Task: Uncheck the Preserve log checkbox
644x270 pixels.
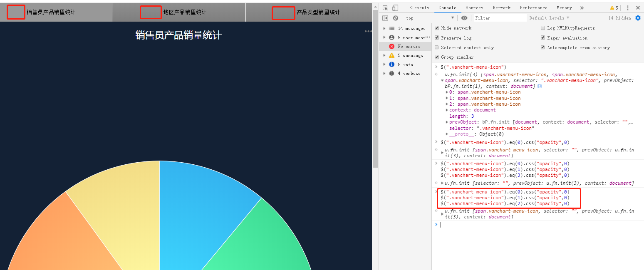Action: click(437, 38)
